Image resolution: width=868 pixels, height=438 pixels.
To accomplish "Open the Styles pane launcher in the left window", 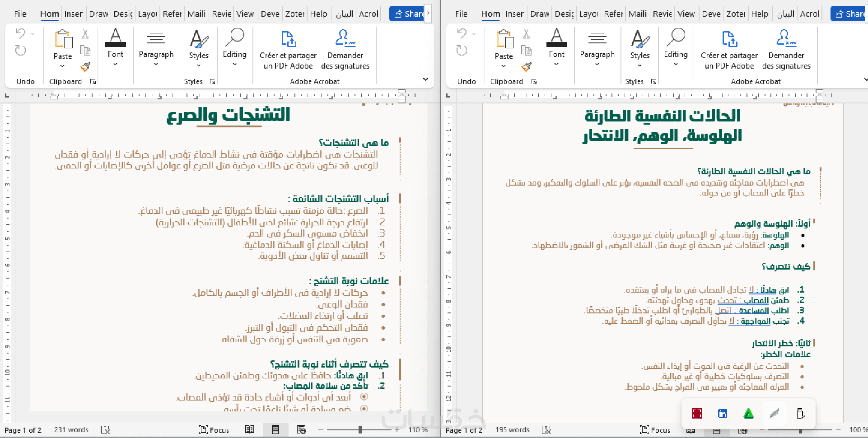I will (212, 82).
